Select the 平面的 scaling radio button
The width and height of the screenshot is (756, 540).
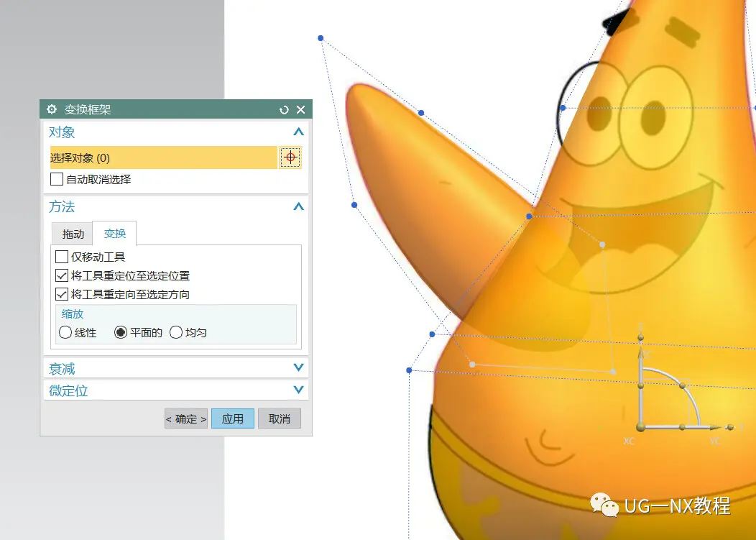coord(121,332)
